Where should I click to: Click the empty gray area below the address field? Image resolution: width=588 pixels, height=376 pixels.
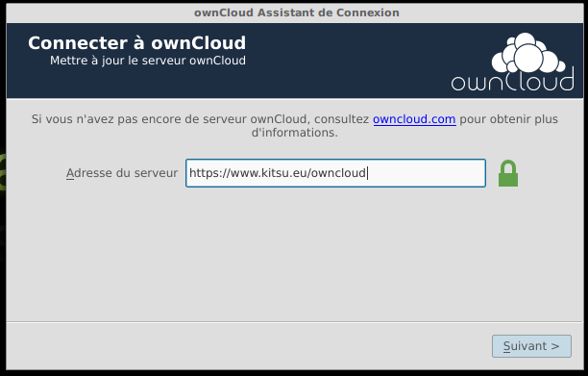(295, 255)
